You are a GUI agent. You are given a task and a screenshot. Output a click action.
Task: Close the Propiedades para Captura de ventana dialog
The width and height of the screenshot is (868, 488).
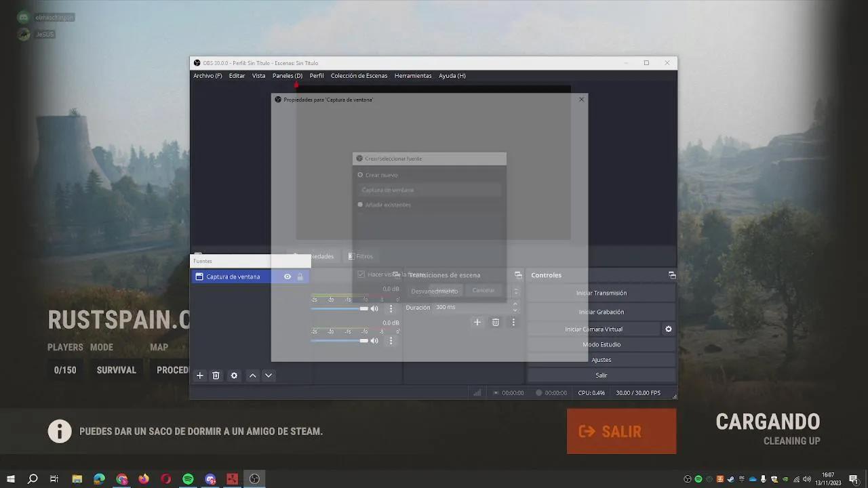coord(581,100)
